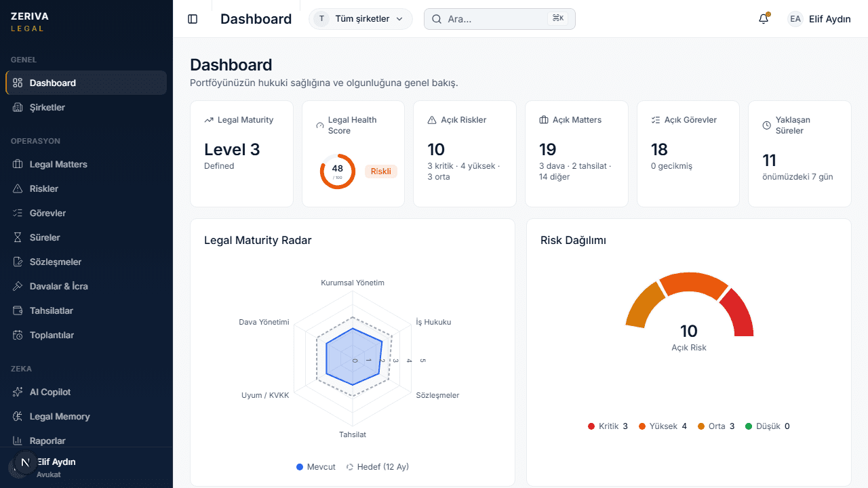Viewport: 868px width, 488px height.
Task: Click the Legal Memory brain icon
Action: click(x=18, y=416)
